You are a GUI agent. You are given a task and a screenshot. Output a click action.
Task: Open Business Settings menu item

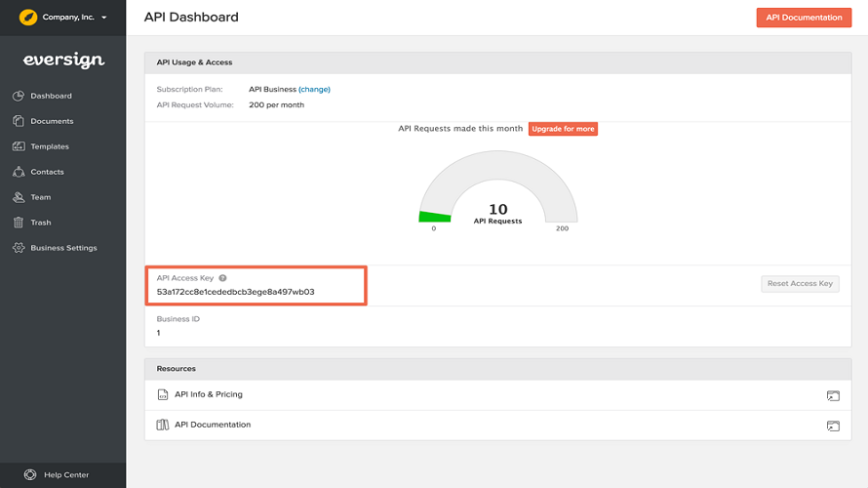click(63, 248)
